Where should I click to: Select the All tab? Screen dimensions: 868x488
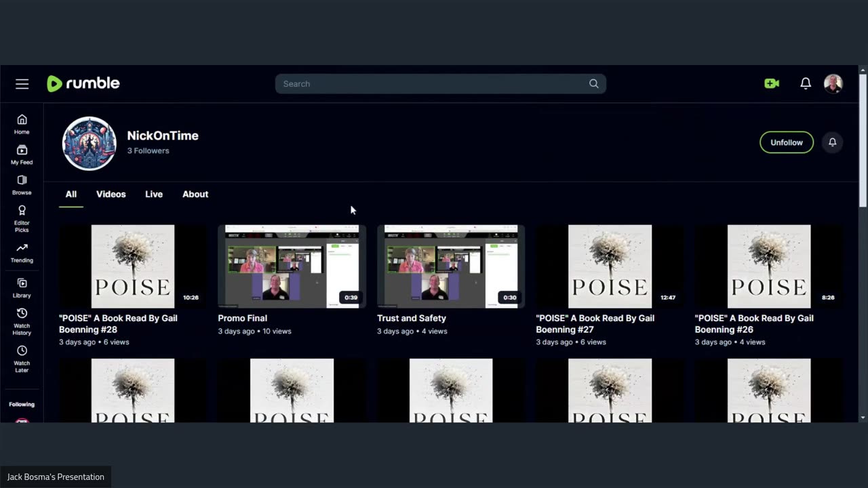pos(71,195)
